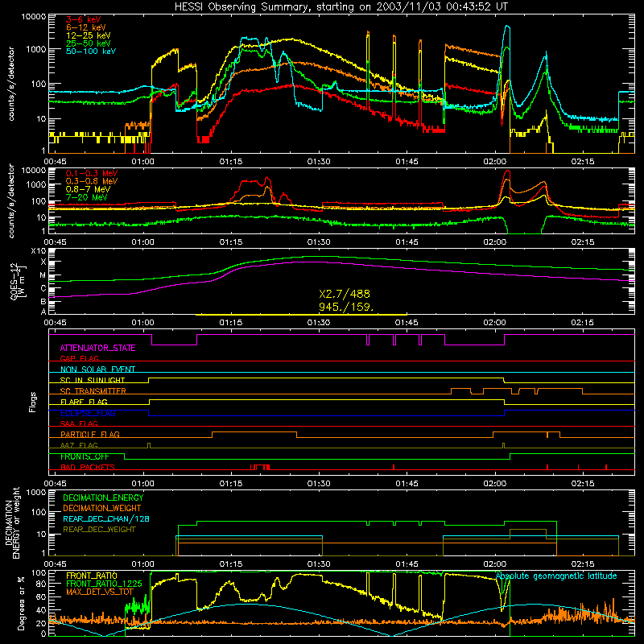Screen dimensions: 644x644
Task: Select the ECLIPSE_FLAG label
Action: (88, 413)
